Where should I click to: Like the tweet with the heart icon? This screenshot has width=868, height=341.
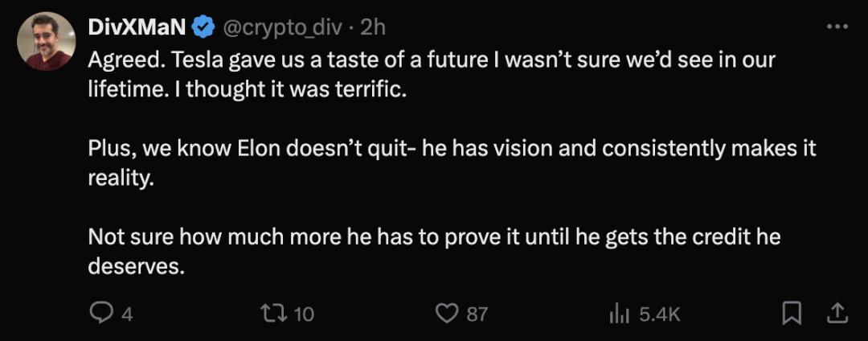(446, 313)
